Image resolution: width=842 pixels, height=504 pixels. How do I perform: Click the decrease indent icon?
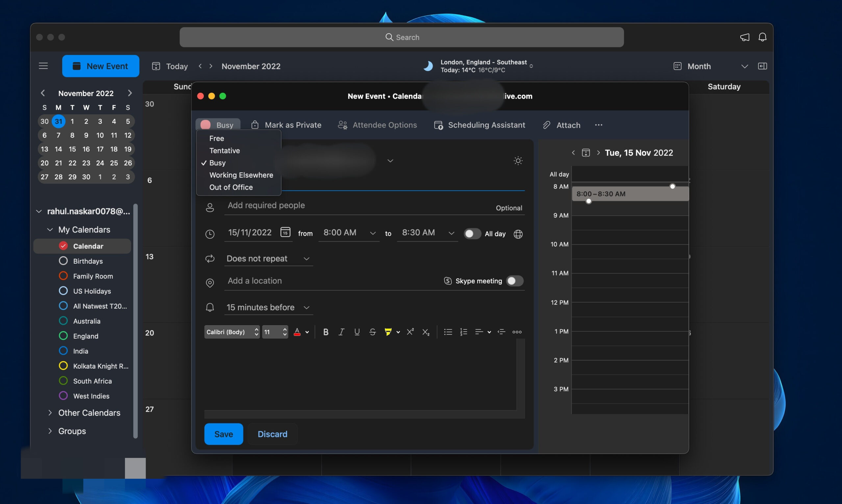(x=501, y=332)
